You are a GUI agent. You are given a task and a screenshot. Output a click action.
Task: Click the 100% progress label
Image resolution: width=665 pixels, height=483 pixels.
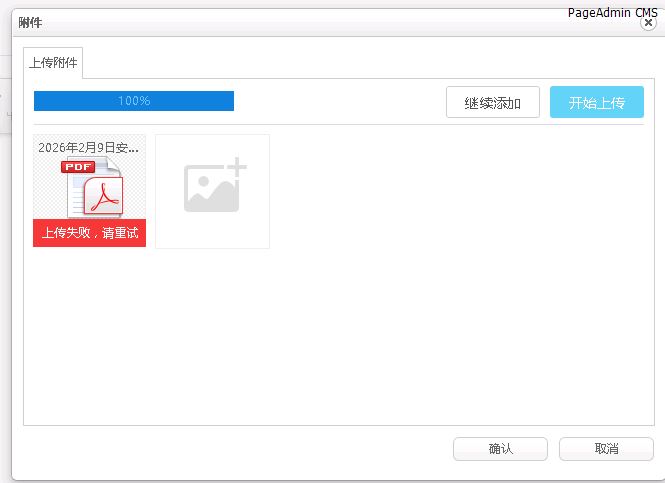(x=134, y=101)
